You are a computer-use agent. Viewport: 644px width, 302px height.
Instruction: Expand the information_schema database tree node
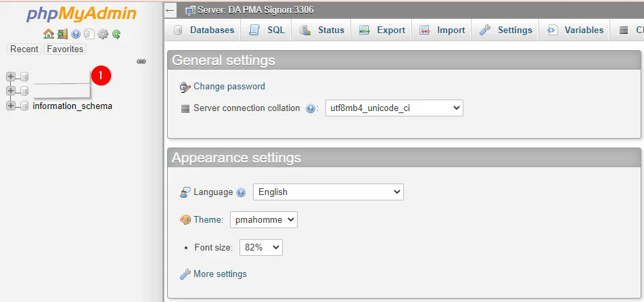[x=11, y=106]
